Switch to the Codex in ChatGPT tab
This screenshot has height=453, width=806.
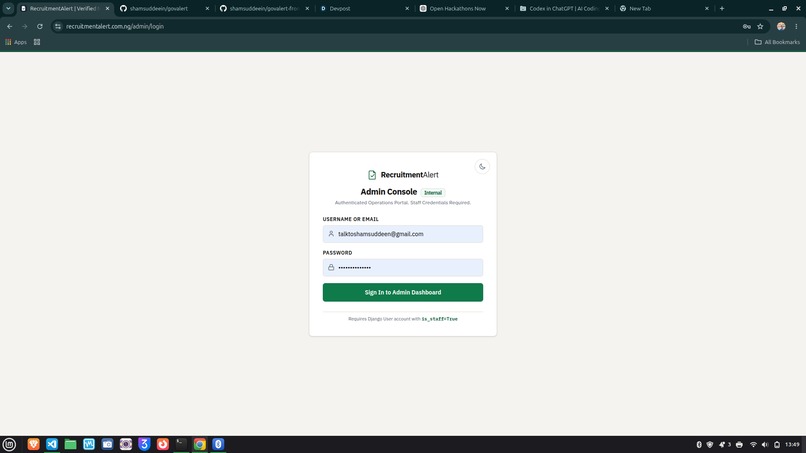click(563, 8)
